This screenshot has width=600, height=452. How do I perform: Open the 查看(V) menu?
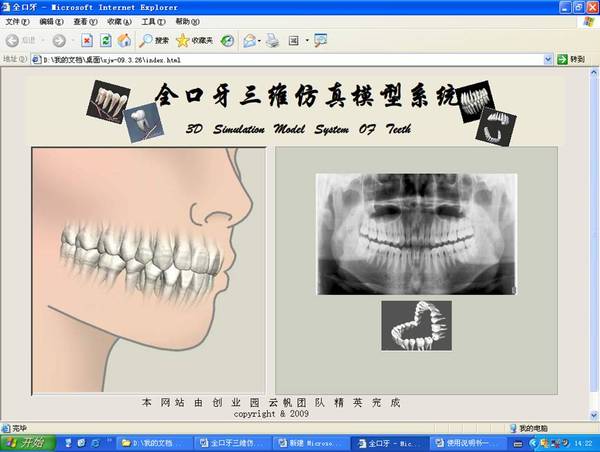(x=85, y=22)
